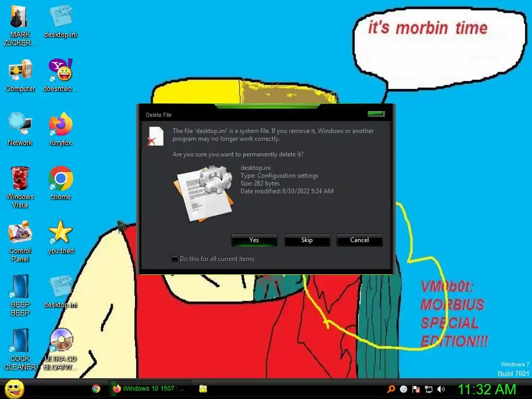Open the Control Panel desktop icon

(x=20, y=241)
